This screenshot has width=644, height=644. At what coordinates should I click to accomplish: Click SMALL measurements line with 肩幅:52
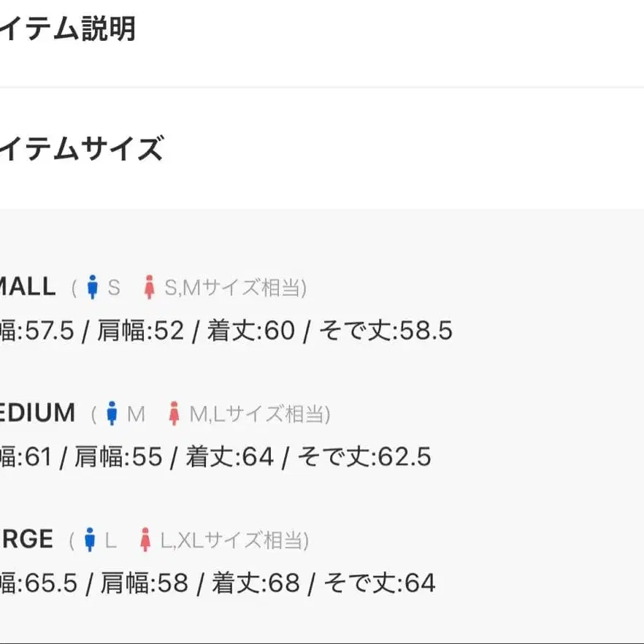point(226,331)
